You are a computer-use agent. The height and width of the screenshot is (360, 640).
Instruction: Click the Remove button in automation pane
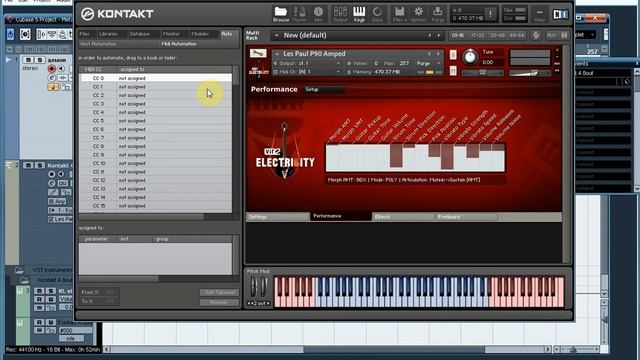click(x=220, y=302)
